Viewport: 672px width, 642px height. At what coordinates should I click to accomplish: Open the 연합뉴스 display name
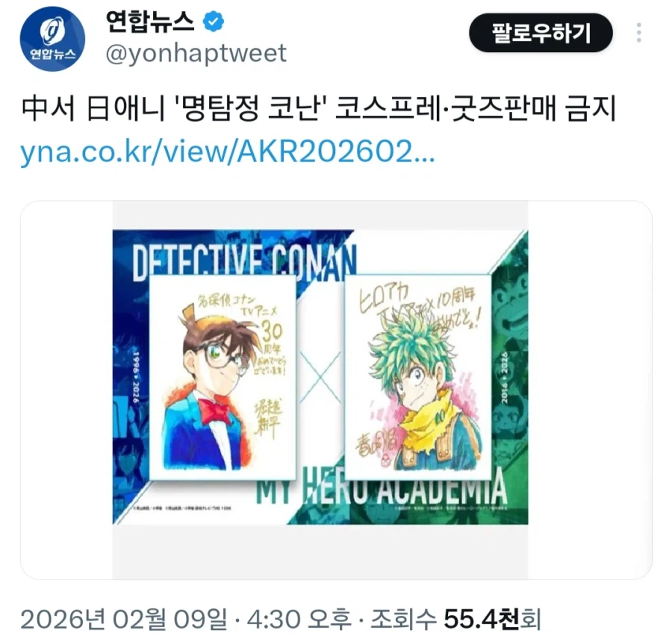[151, 22]
